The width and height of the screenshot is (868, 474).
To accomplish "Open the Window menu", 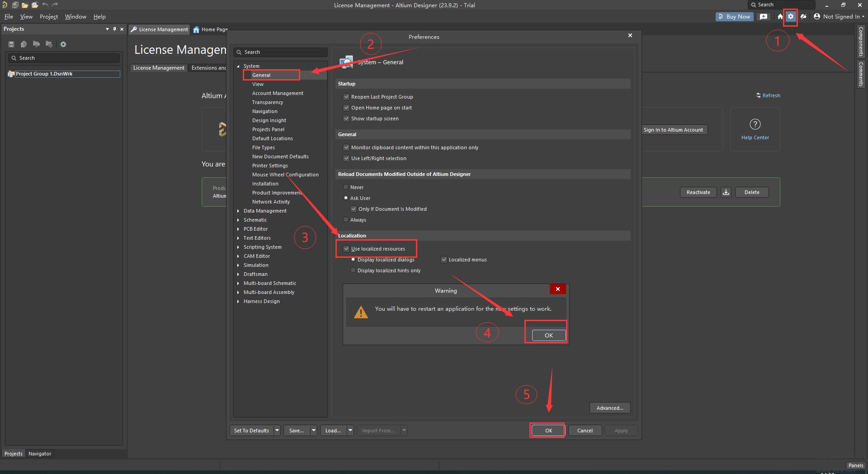I will [x=75, y=16].
